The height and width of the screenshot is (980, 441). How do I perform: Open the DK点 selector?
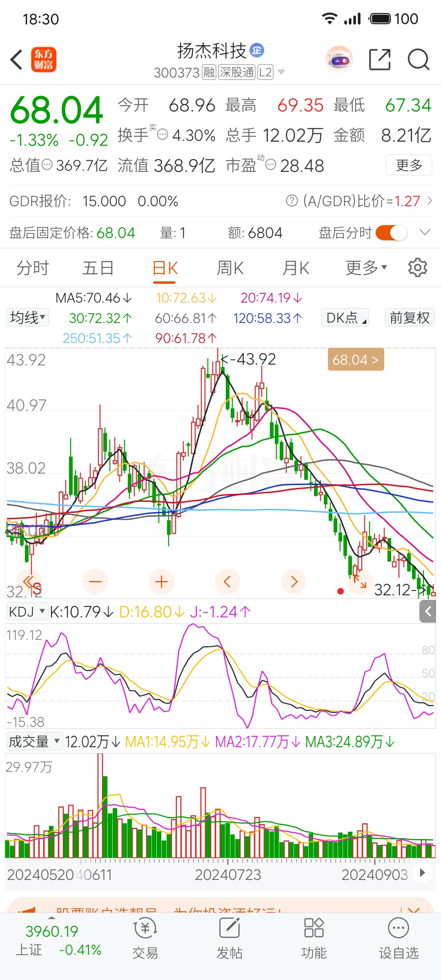click(x=345, y=317)
